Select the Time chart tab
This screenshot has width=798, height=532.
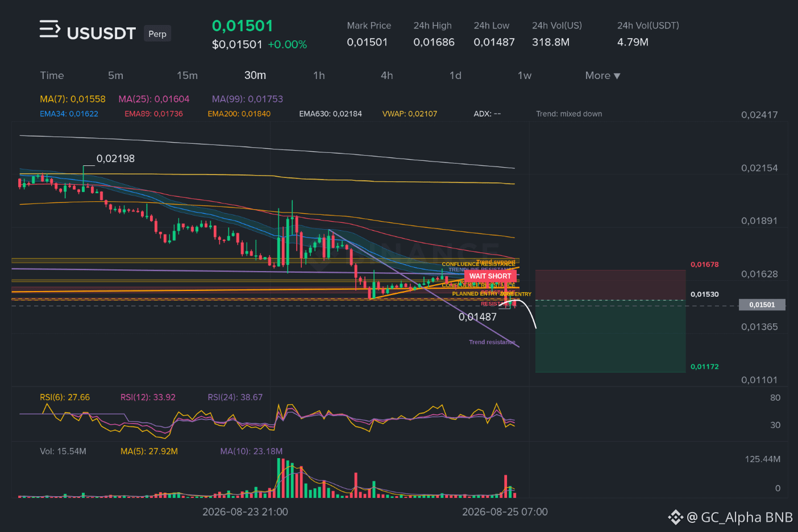coord(52,76)
